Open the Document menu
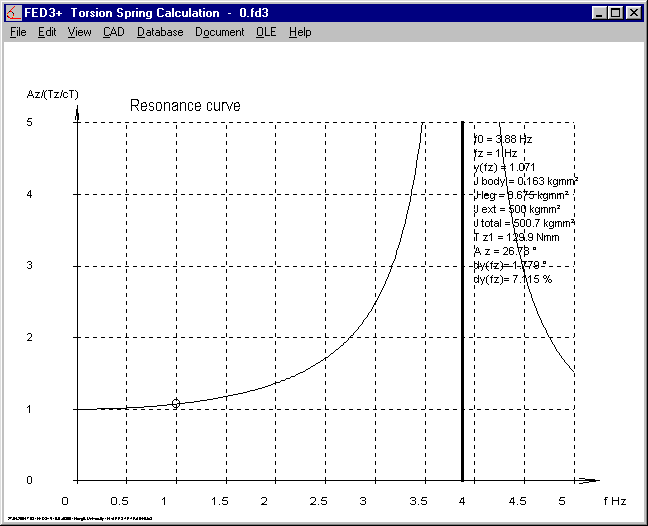The height and width of the screenshot is (526, 648). 219,32
